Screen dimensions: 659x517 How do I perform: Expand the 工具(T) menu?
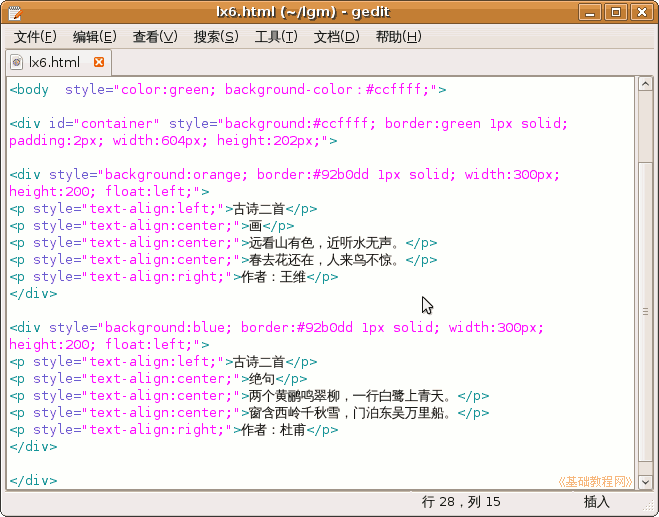tap(276, 37)
